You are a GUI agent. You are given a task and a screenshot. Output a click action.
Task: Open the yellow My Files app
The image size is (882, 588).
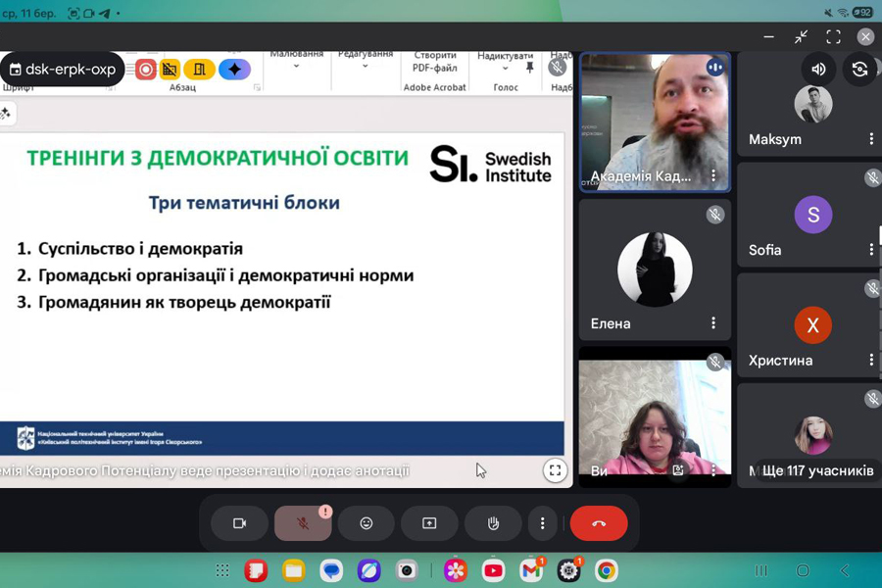(294, 570)
